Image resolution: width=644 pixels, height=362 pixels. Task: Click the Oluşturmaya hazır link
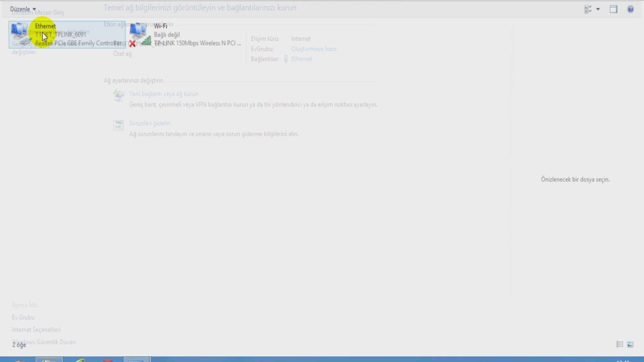point(314,49)
